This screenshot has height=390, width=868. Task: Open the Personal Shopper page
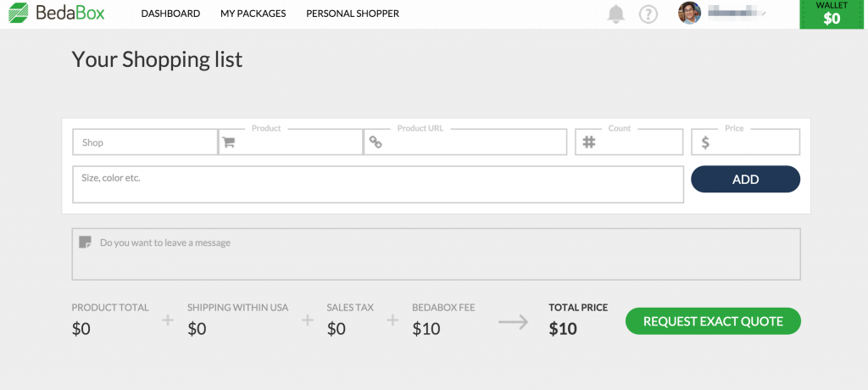point(353,14)
